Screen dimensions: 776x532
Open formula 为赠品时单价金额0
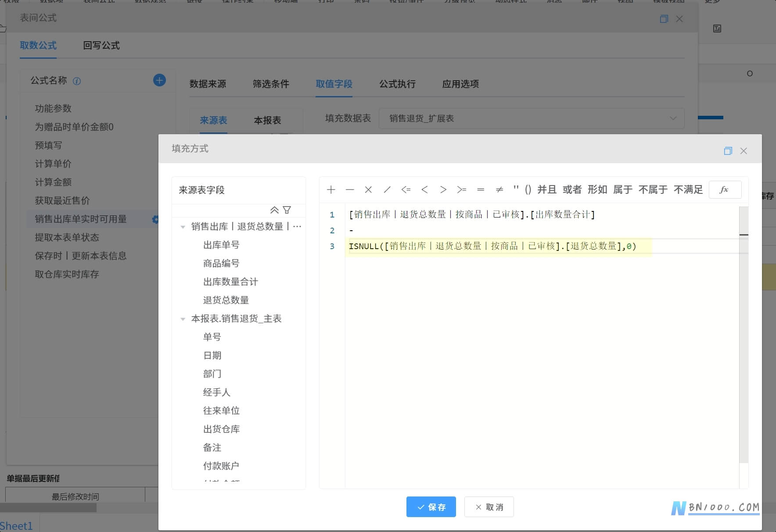pos(74,127)
